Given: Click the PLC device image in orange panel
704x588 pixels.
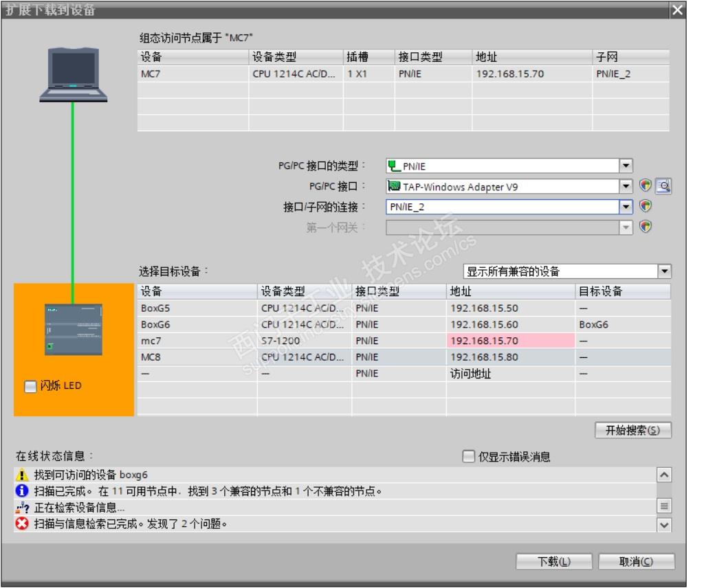Looking at the screenshot, I should pos(73,330).
